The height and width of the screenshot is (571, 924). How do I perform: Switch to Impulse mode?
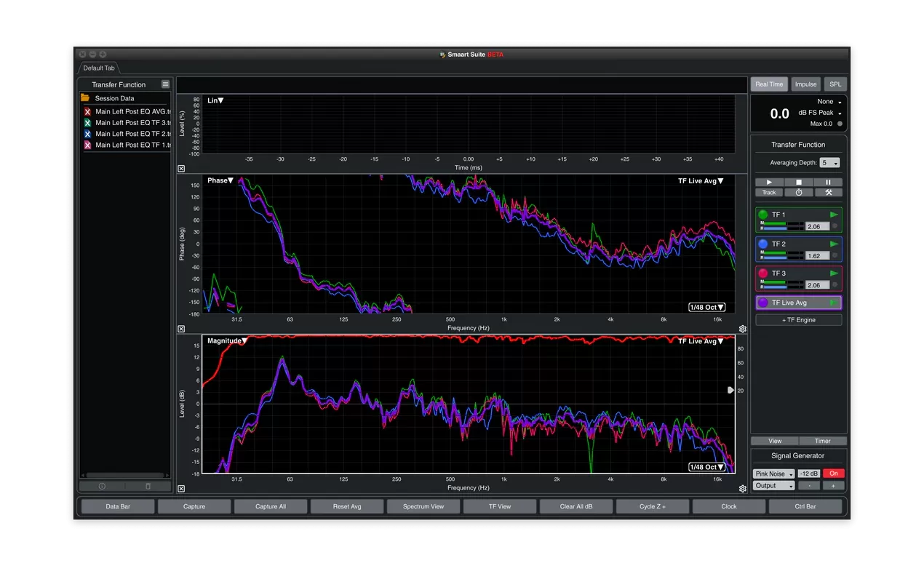pos(805,84)
